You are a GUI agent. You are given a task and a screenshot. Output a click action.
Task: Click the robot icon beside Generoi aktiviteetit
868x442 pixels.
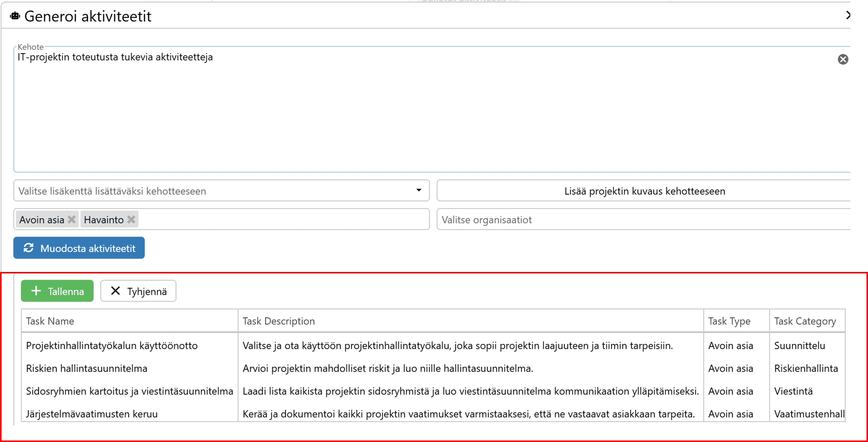pyautogui.click(x=15, y=16)
